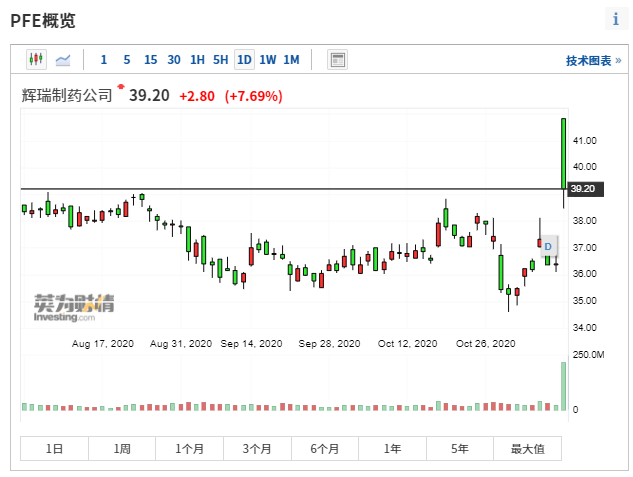633x477 pixels.
Task: Select the 1 minute interval
Action: tap(103, 60)
